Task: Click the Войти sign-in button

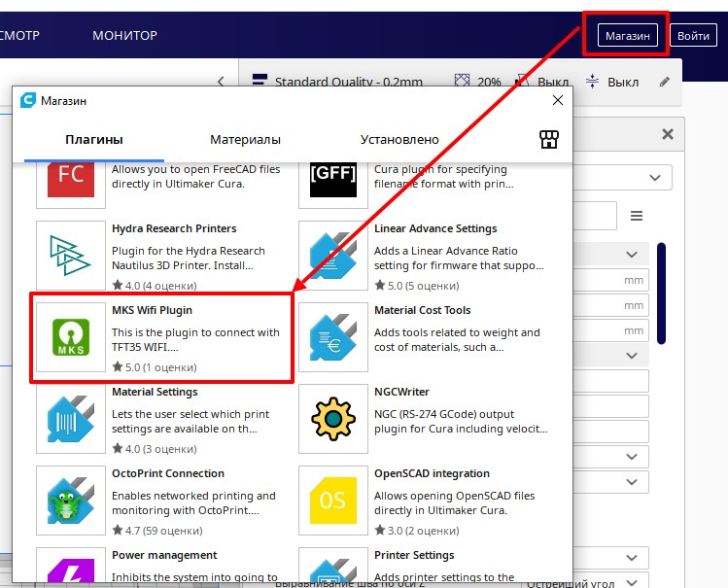Action: pos(693,36)
